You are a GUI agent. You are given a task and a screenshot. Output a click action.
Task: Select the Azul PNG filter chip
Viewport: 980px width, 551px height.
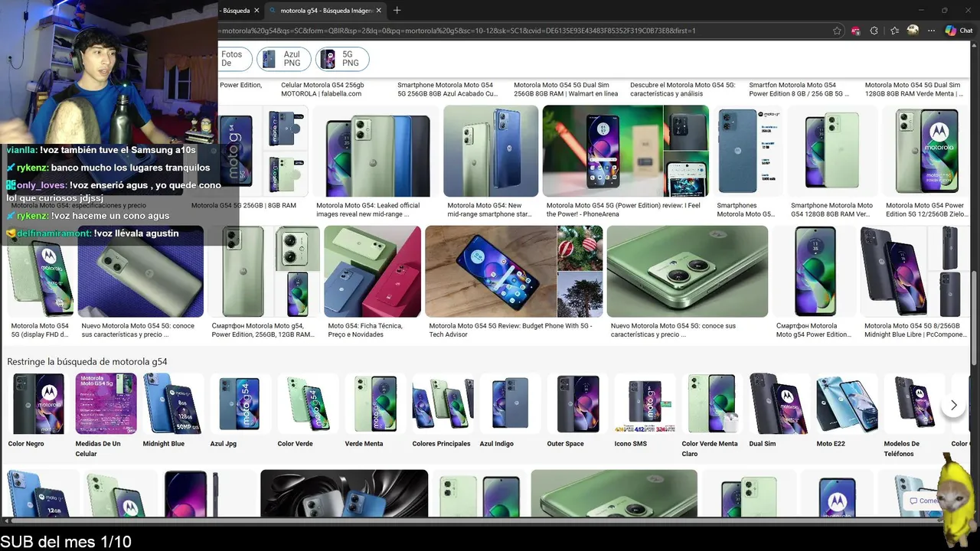click(284, 59)
